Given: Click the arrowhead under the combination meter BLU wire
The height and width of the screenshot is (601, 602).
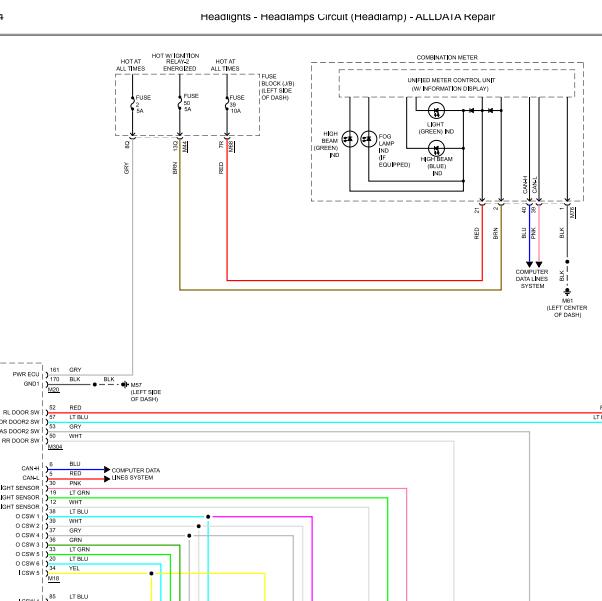Looking at the screenshot, I should pyautogui.click(x=529, y=264).
